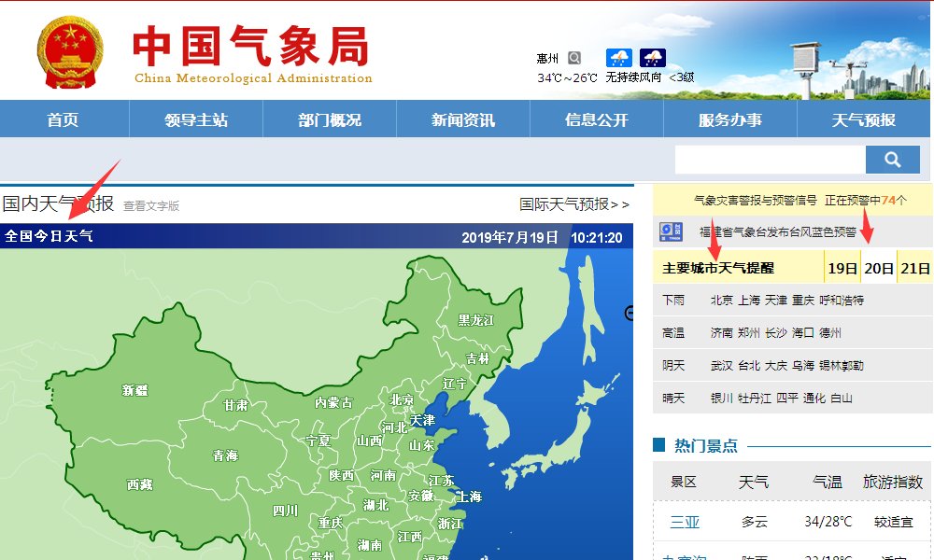
Task: Click the typhoon warning icon beside Fujian alert
Action: [x=670, y=231]
